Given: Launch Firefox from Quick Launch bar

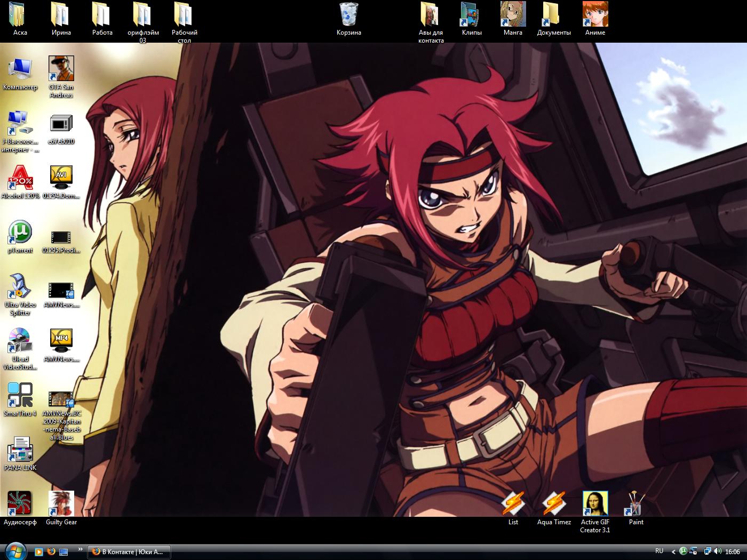Looking at the screenshot, I should 51,552.
